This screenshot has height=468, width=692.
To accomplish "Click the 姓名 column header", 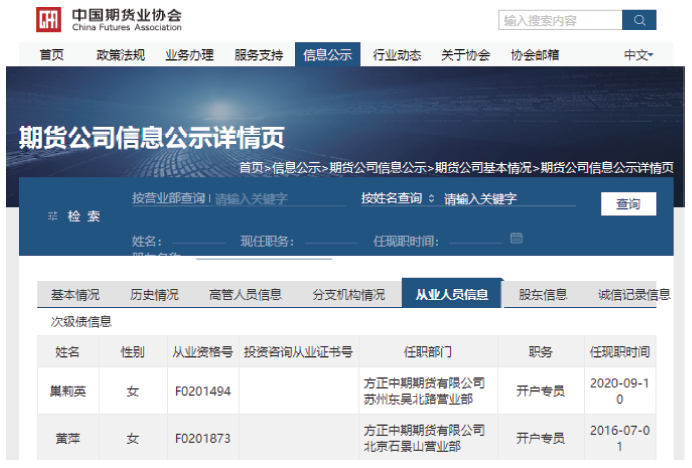I will [67, 352].
